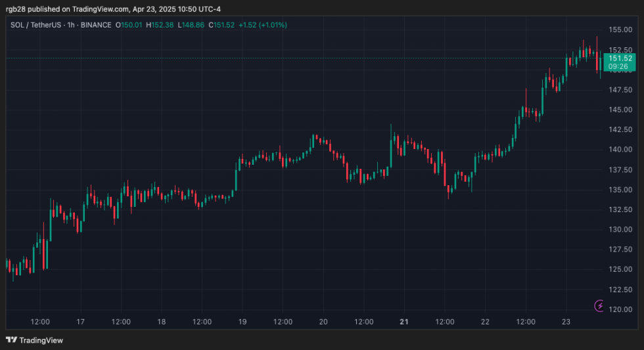Click the 120.00 price scale label
The height and width of the screenshot is (350, 644).
pos(620,309)
